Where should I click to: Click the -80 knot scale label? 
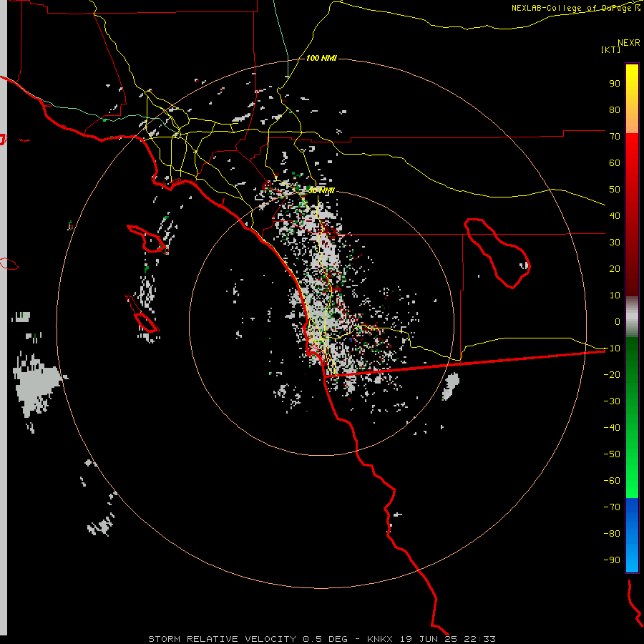612,534
